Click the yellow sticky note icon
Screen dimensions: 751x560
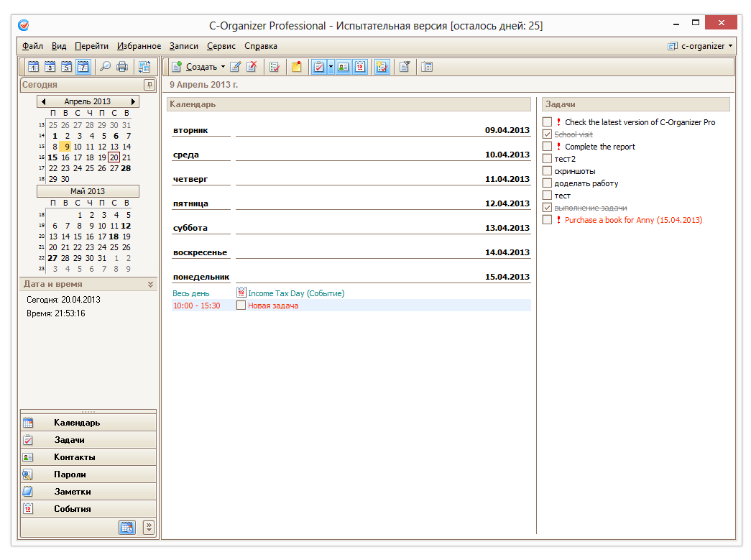(x=296, y=67)
